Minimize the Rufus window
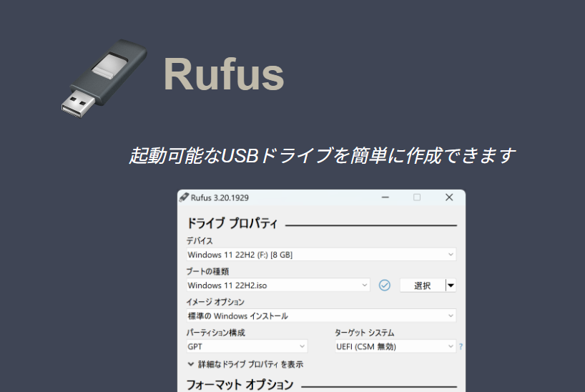Viewport: 585px width, 392px height. [385, 197]
